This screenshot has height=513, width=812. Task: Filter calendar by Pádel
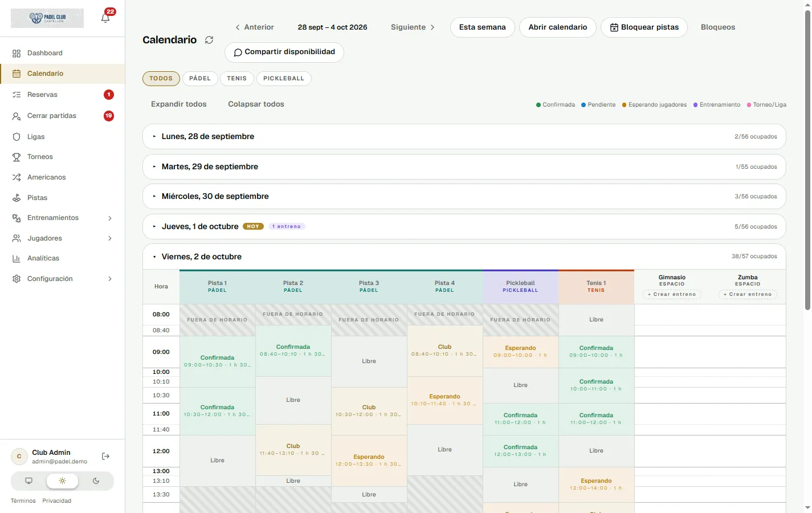200,79
